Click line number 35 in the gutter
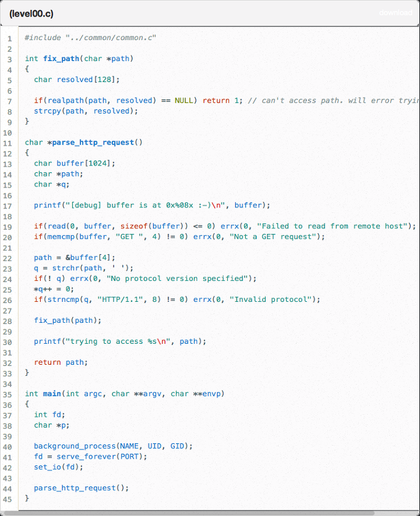This screenshot has height=516, width=420. [x=7, y=394]
